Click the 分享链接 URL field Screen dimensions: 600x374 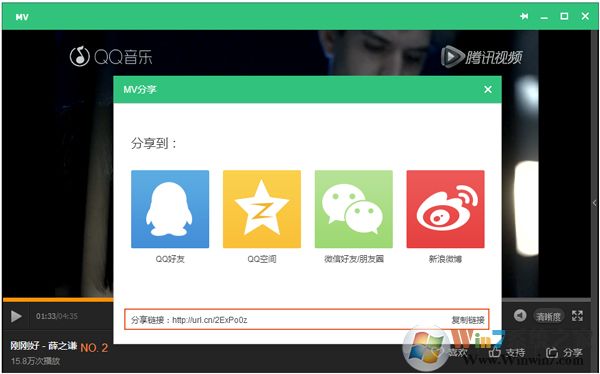pos(307,319)
